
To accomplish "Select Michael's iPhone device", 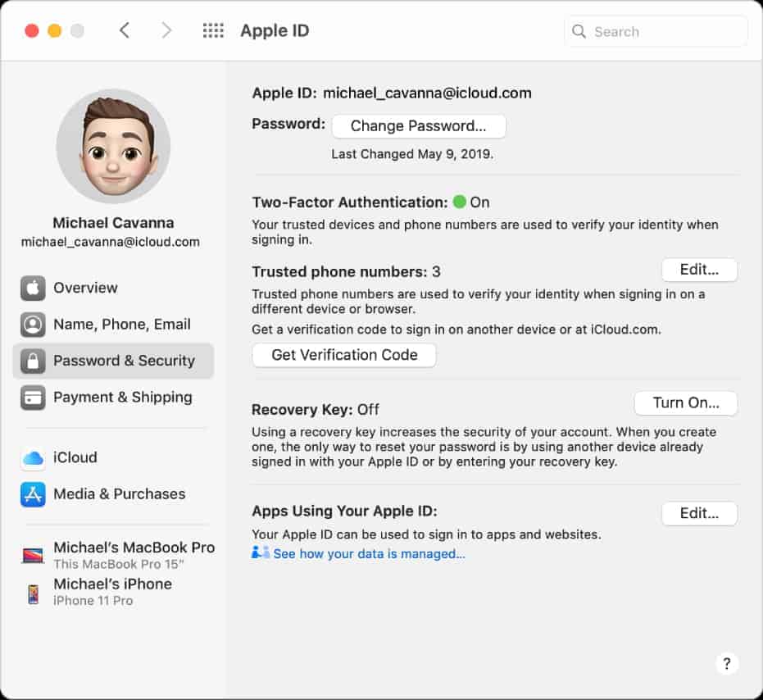I will (x=113, y=592).
